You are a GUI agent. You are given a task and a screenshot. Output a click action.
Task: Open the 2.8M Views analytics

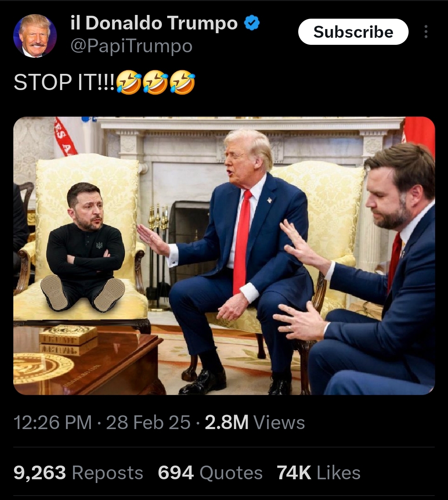(x=255, y=422)
